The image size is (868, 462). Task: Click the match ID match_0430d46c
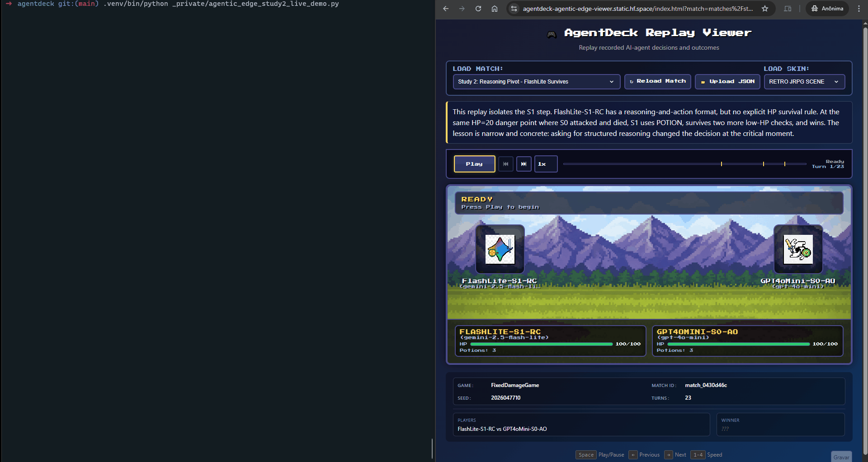pyautogui.click(x=706, y=385)
